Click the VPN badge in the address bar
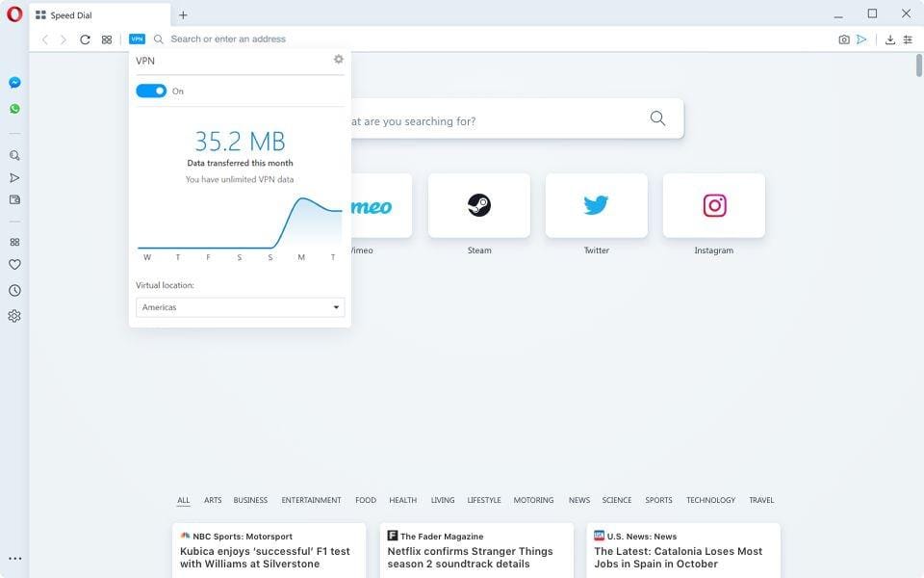 137,39
